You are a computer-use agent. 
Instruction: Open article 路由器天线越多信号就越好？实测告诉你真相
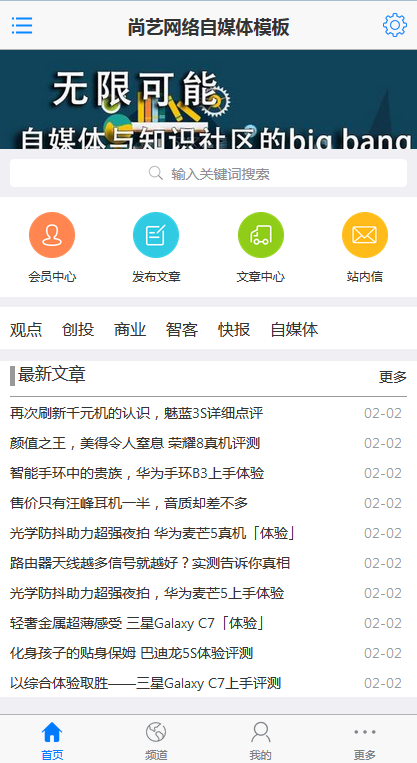pyautogui.click(x=150, y=563)
